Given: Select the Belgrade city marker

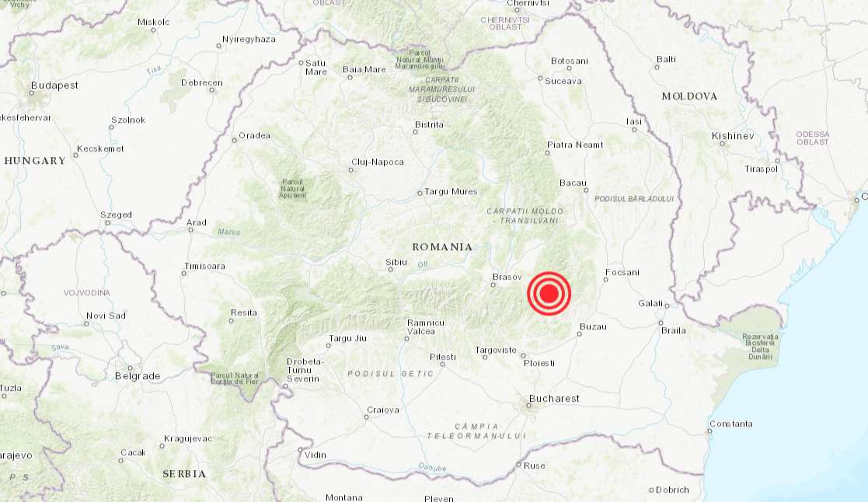Looking at the screenshot, I should point(131,368).
